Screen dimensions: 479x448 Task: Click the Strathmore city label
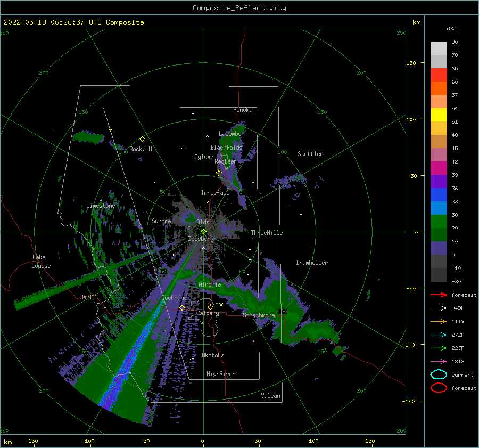point(259,315)
